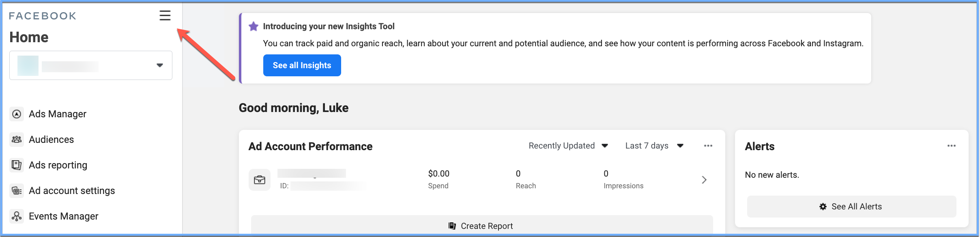The image size is (980, 237).
Task: Expand ad account row with chevron arrow
Action: coord(704,180)
